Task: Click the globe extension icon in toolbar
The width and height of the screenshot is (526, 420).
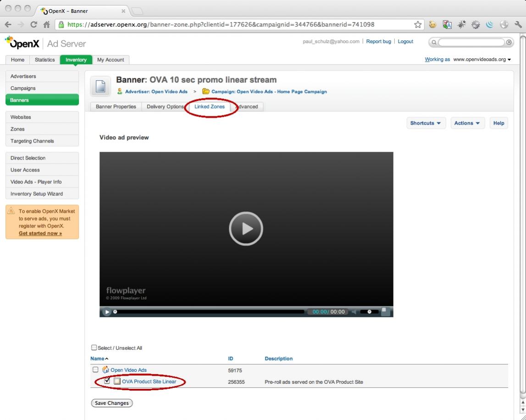Action: [504, 24]
